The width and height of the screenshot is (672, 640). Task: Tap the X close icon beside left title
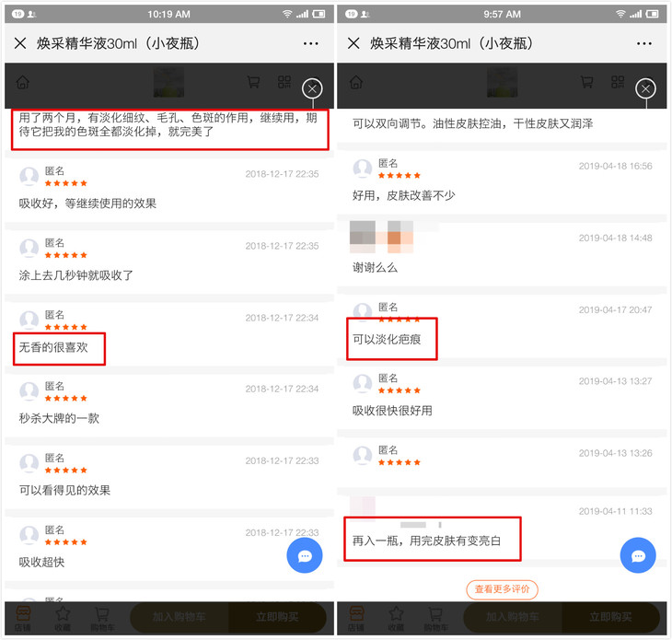pos(20,43)
